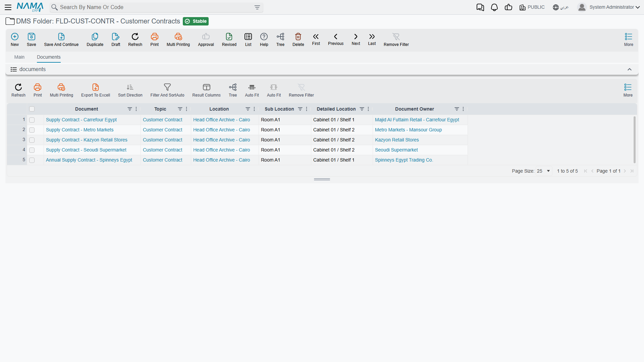Refresh the documents grid
The height and width of the screenshot is (362, 644).
pyautogui.click(x=18, y=90)
